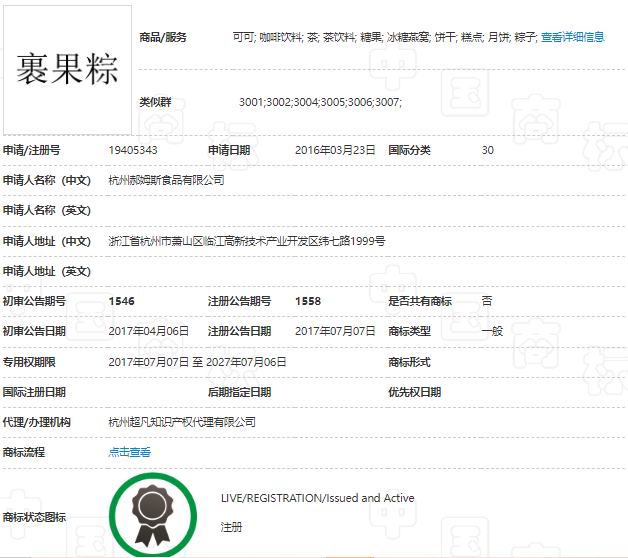Click the 商标流程 label
628x558 pixels.
[x=24, y=452]
